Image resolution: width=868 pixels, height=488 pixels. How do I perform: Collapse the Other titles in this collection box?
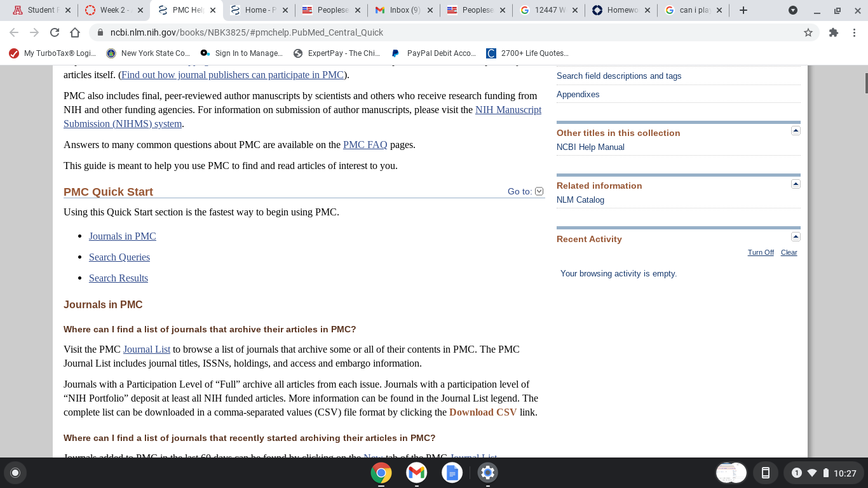tap(796, 131)
